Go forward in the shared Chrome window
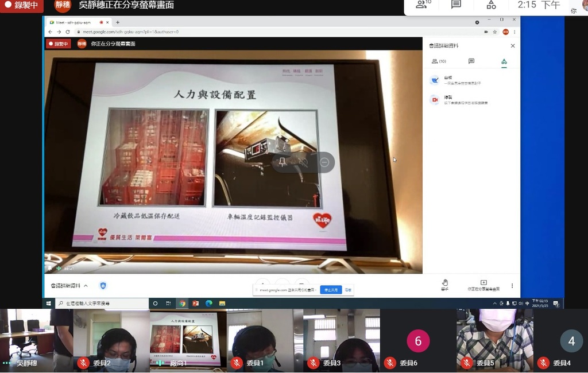 (59, 32)
